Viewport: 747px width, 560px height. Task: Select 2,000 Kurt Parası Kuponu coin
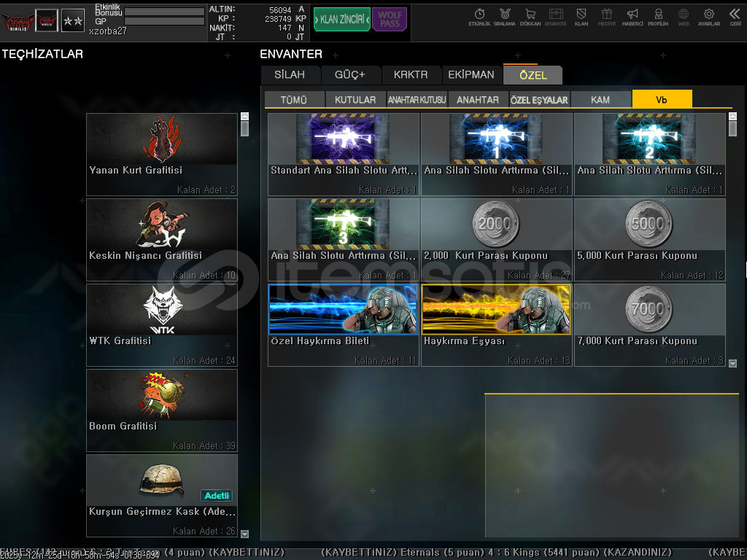pyautogui.click(x=497, y=239)
